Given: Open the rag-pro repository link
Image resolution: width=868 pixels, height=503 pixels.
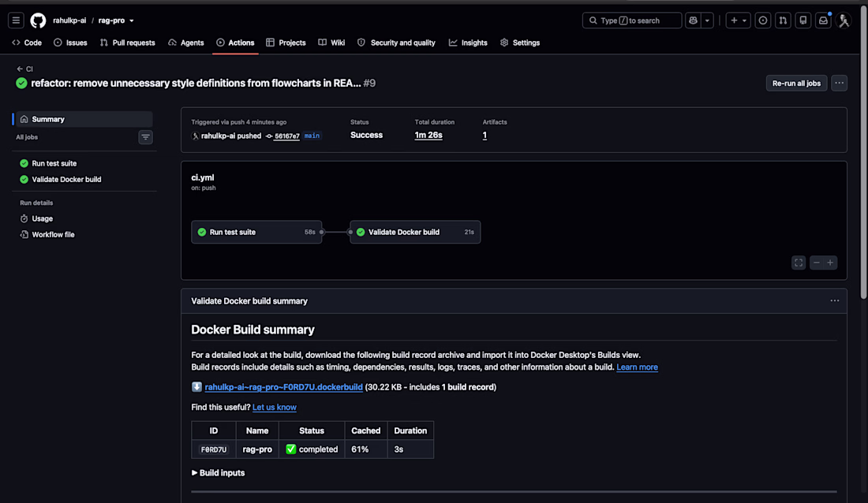Looking at the screenshot, I should [x=111, y=20].
